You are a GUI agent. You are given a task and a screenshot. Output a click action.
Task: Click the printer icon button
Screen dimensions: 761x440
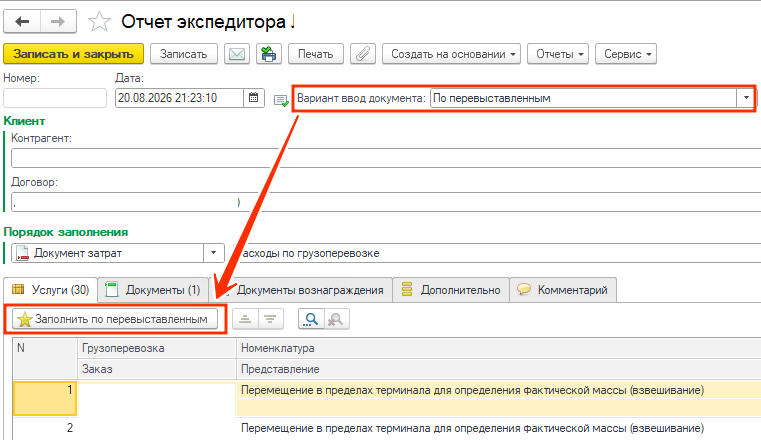[x=269, y=54]
